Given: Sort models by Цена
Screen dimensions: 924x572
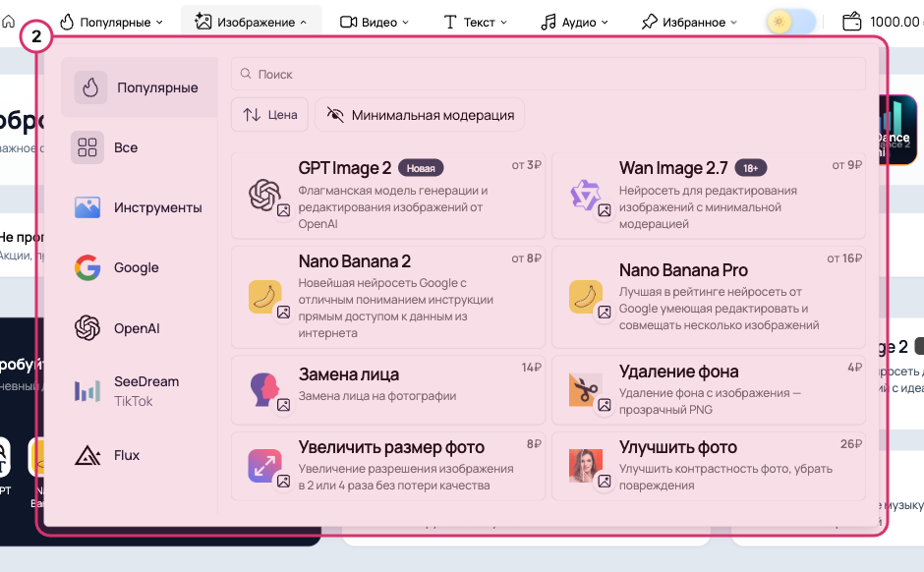Looking at the screenshot, I should coord(270,114).
